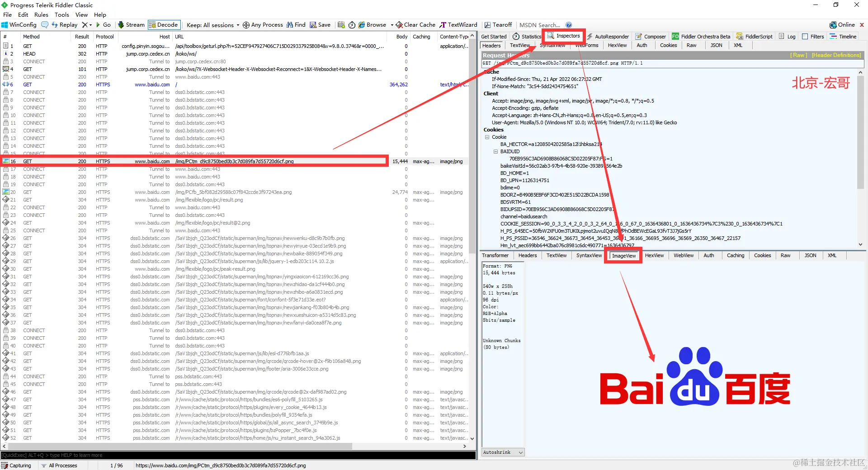
Task: Toggle the Decode button
Action: [x=164, y=25]
